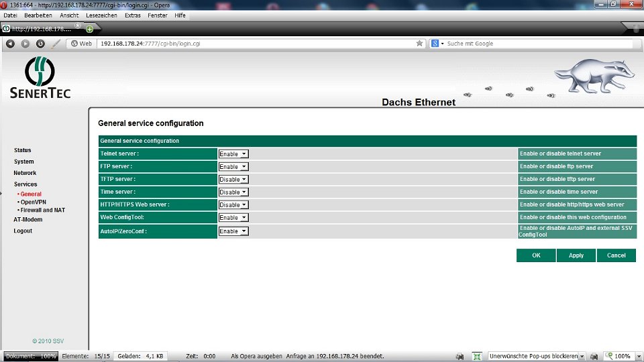
Task: Click the SenerTec logo
Action: (40, 78)
